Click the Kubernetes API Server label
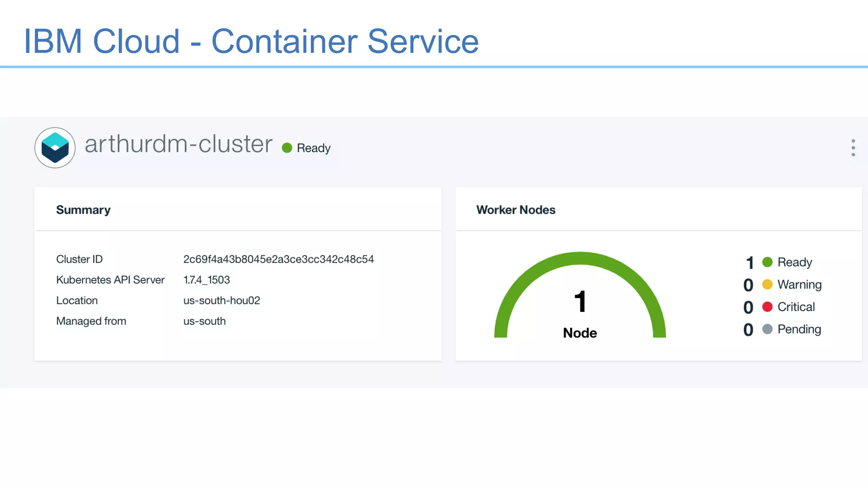868x488 pixels. [x=110, y=280]
